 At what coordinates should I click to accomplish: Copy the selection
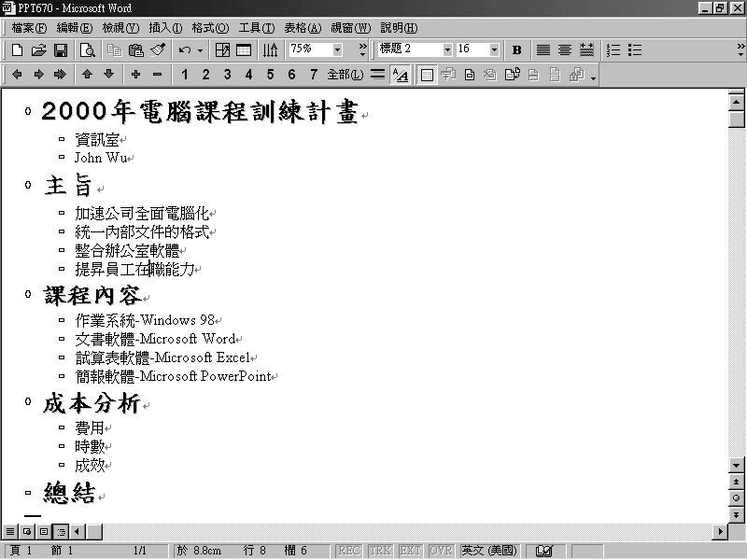(114, 49)
